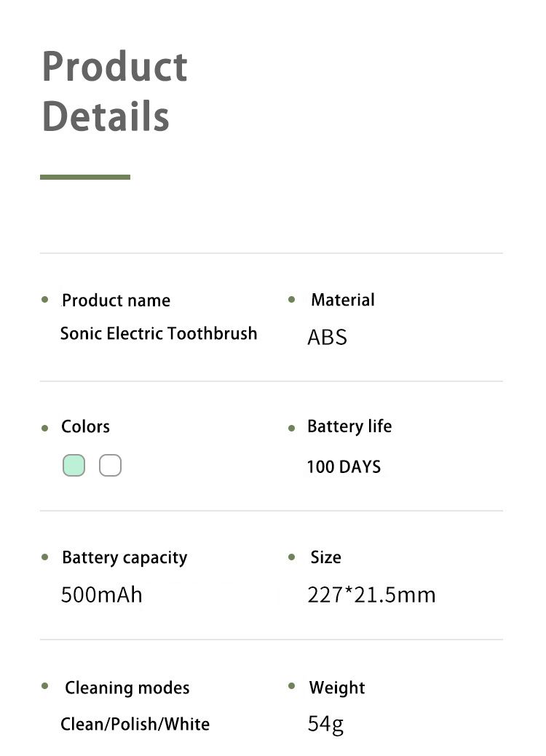Click the Battery life label
The image size is (546, 756).
(349, 426)
